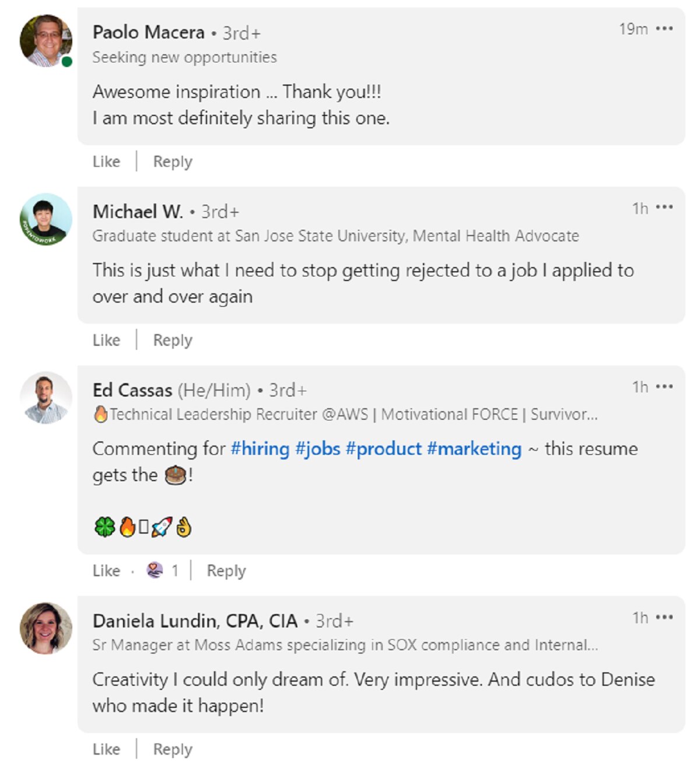Like Paolo Macera's comment
This screenshot has height=761, width=700.
(x=106, y=162)
